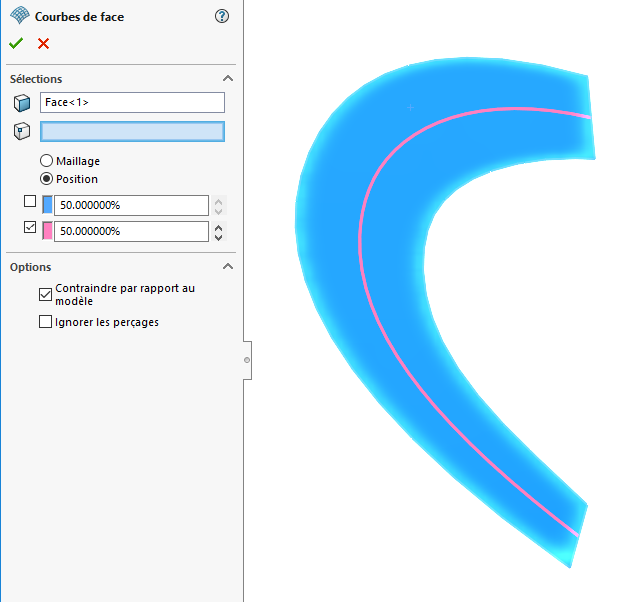
Task: Select the Position radio button
Action: 46,179
